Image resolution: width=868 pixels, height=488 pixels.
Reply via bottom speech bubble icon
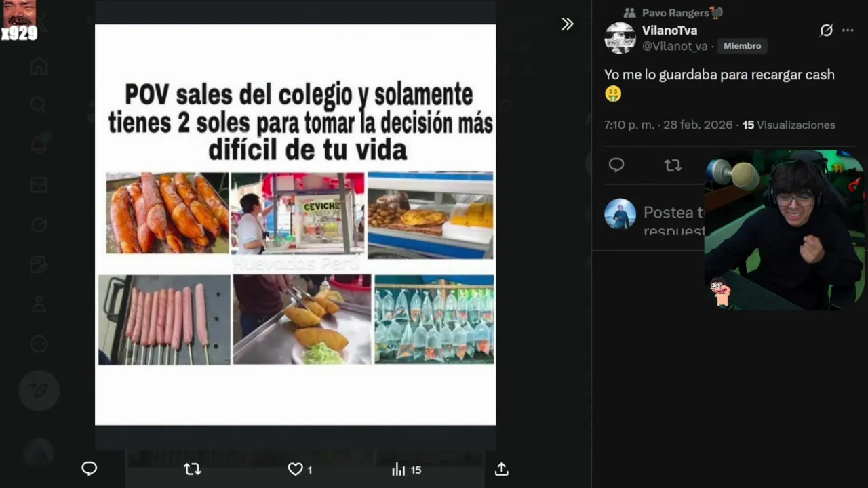90,469
